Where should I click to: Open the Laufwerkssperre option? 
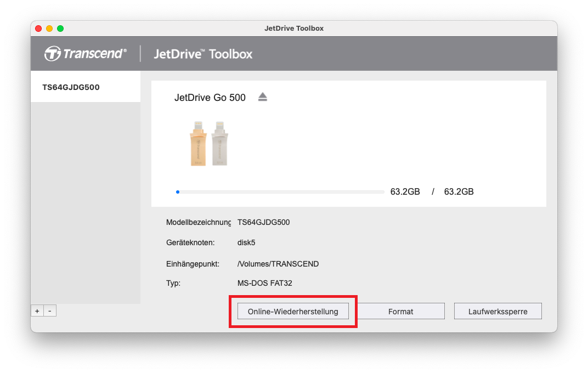(497, 311)
